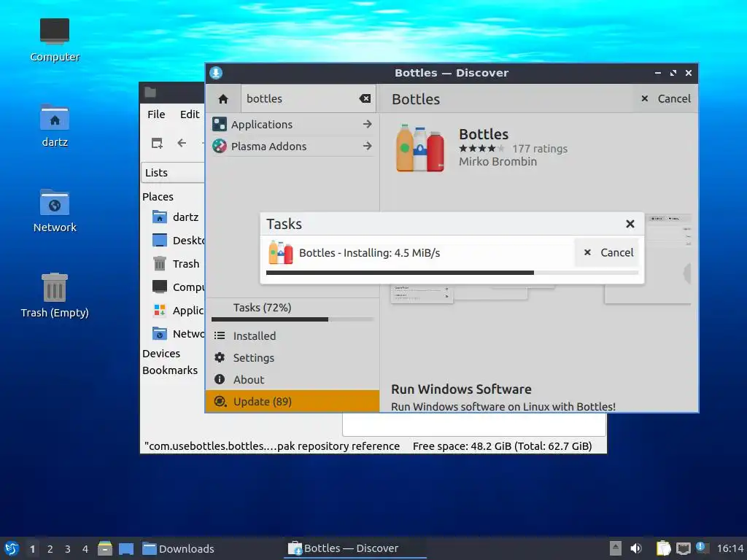This screenshot has width=747, height=560.
Task: Click the Installed list icon
Action: [x=220, y=335]
